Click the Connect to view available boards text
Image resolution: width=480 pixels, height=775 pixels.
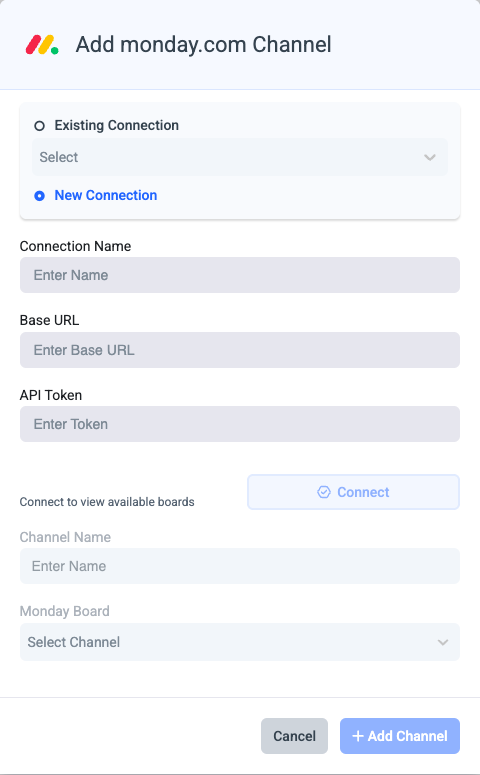(x=107, y=502)
